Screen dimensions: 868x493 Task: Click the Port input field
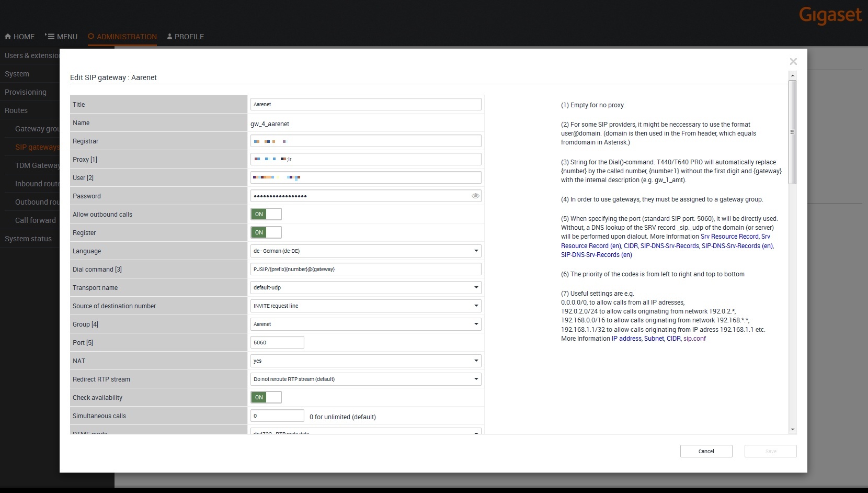277,342
